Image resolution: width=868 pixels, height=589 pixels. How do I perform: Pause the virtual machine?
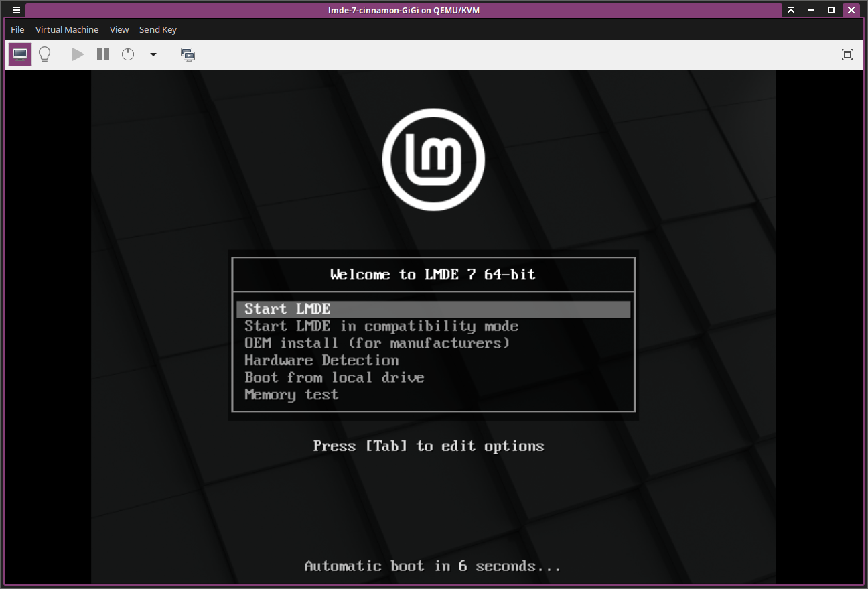tap(102, 54)
